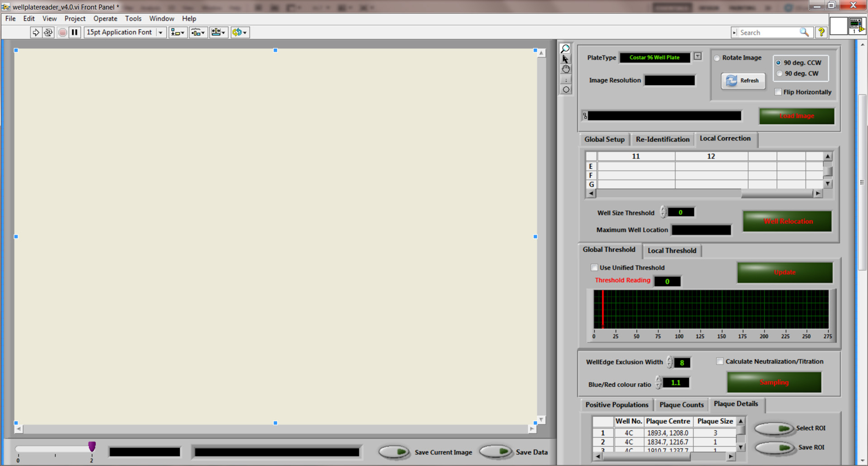The width and height of the screenshot is (868, 466).
Task: Open the 15pt Application Font dropdown
Action: 160,32
